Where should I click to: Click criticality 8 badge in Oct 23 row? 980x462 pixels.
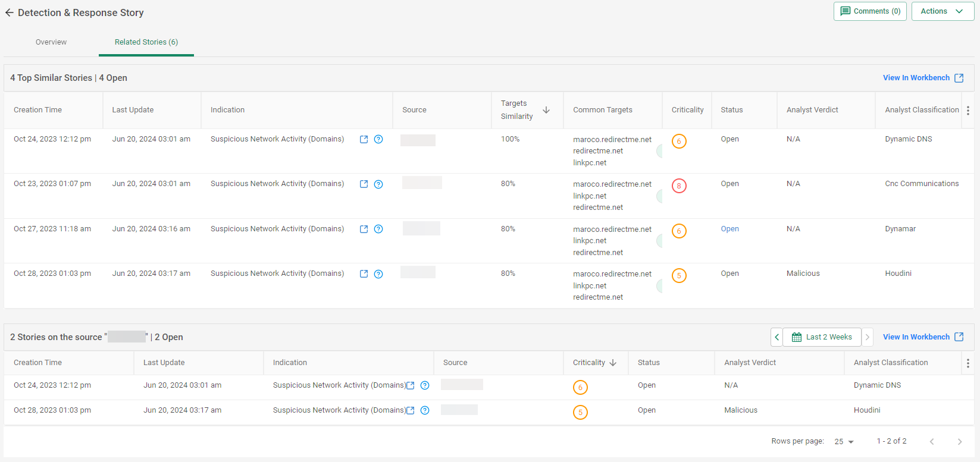coord(679,186)
